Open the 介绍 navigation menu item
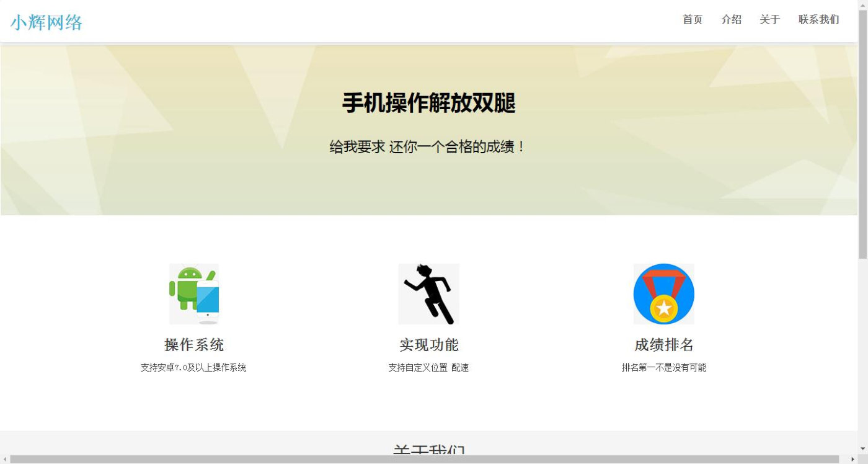This screenshot has height=464, width=868. coord(732,20)
